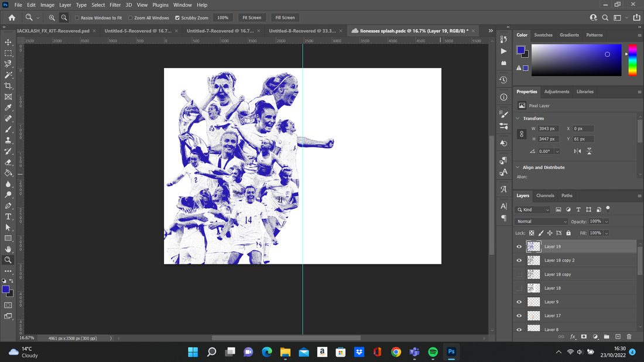Select the Horizontal Type tool
The height and width of the screenshot is (362, 644).
point(8,216)
